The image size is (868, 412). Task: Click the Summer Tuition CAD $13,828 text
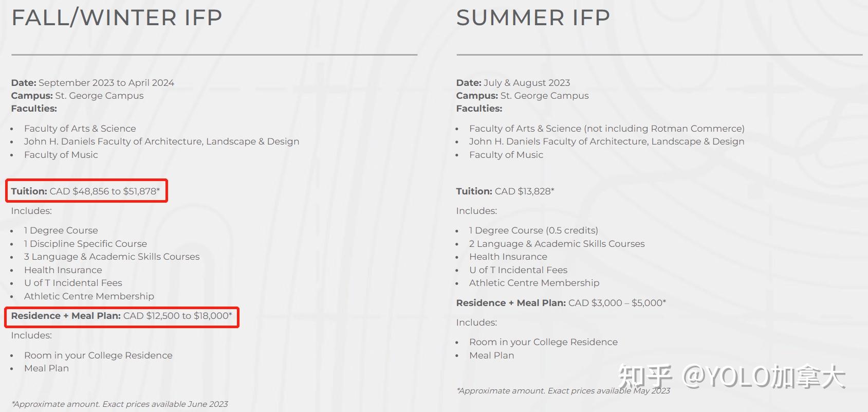pos(505,191)
